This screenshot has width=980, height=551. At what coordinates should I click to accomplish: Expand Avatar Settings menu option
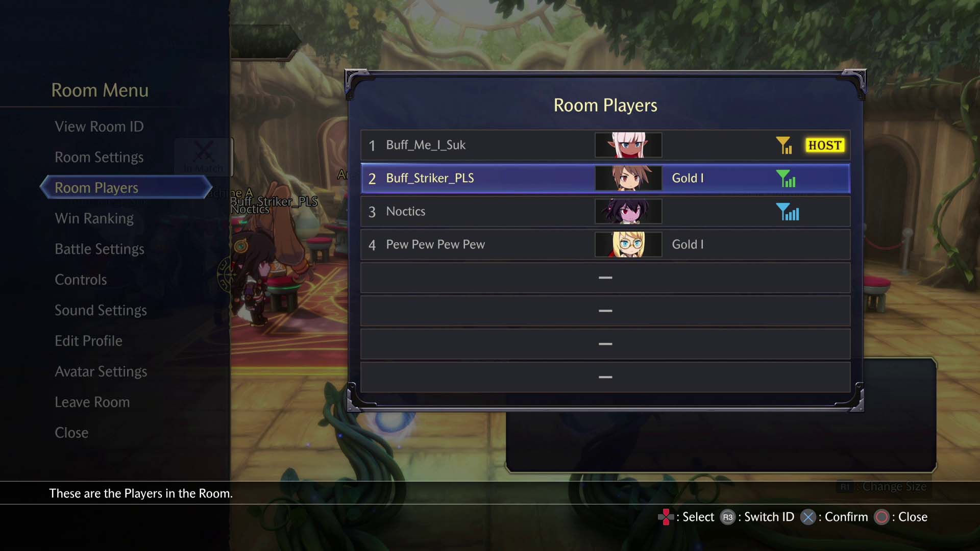[101, 371]
